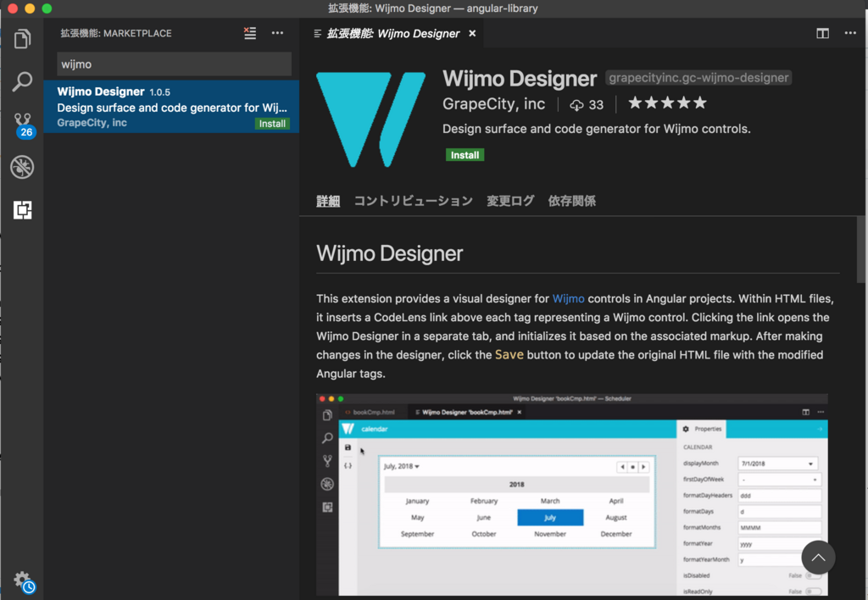The width and height of the screenshot is (868, 600).
Task: Click the Wijmo Designer preview screenshot
Action: tap(572, 495)
